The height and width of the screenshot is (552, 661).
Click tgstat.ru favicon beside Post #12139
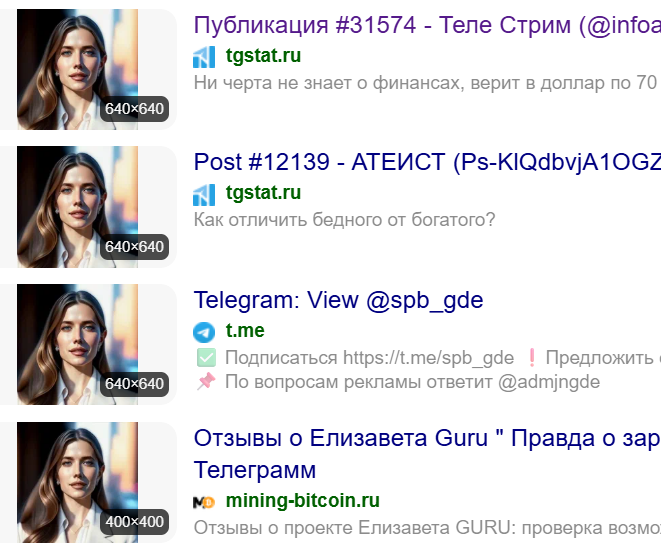[x=204, y=195]
